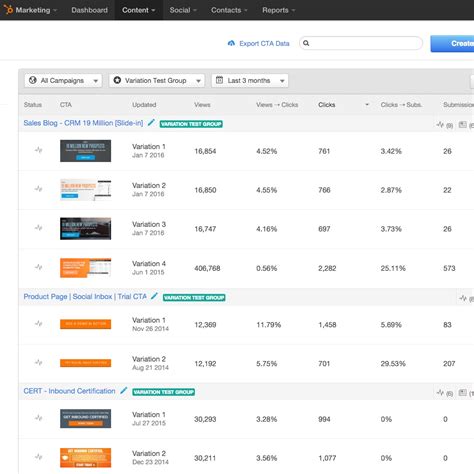Open the All Campaigns dropdown
The height and width of the screenshot is (474, 474).
[x=63, y=80]
